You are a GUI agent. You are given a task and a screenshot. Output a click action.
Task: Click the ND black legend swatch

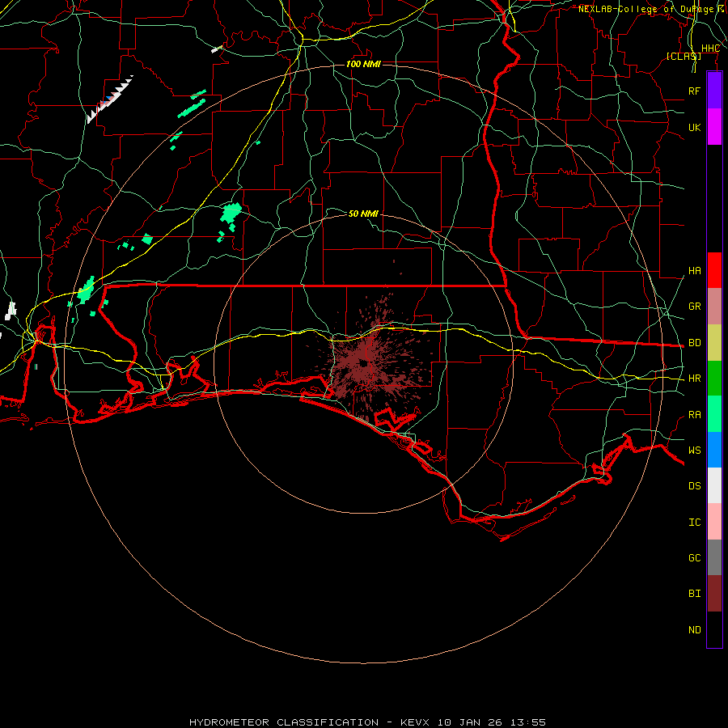(714, 629)
